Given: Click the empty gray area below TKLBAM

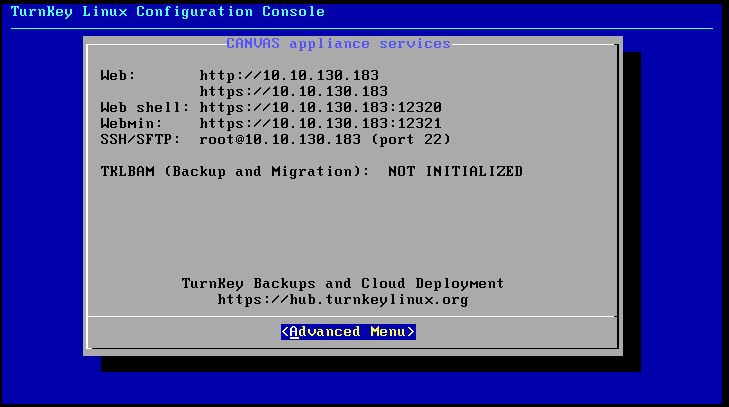Looking at the screenshot, I should [350, 225].
